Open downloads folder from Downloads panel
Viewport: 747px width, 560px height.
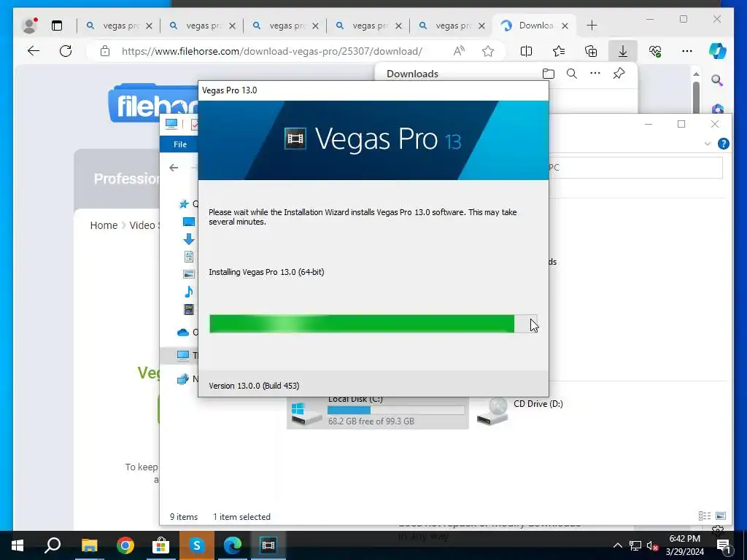click(x=549, y=74)
